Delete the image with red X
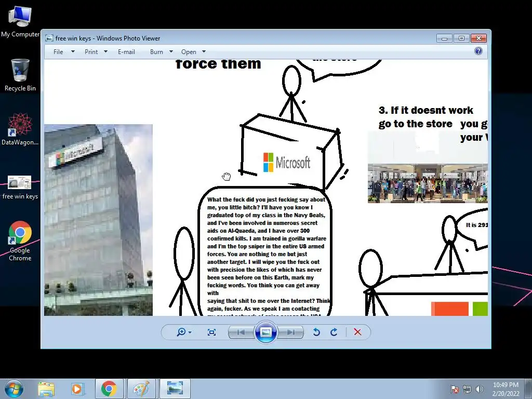The image size is (532, 399). pos(357,332)
